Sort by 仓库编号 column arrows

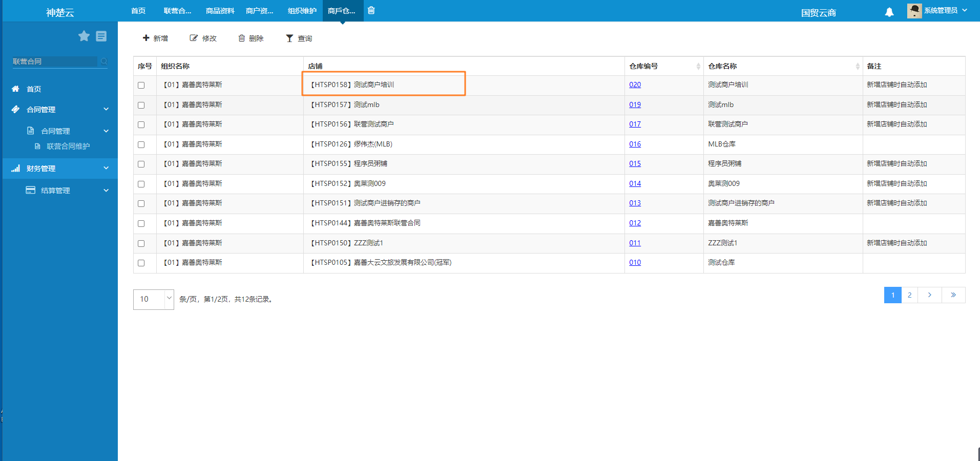pyautogui.click(x=698, y=66)
